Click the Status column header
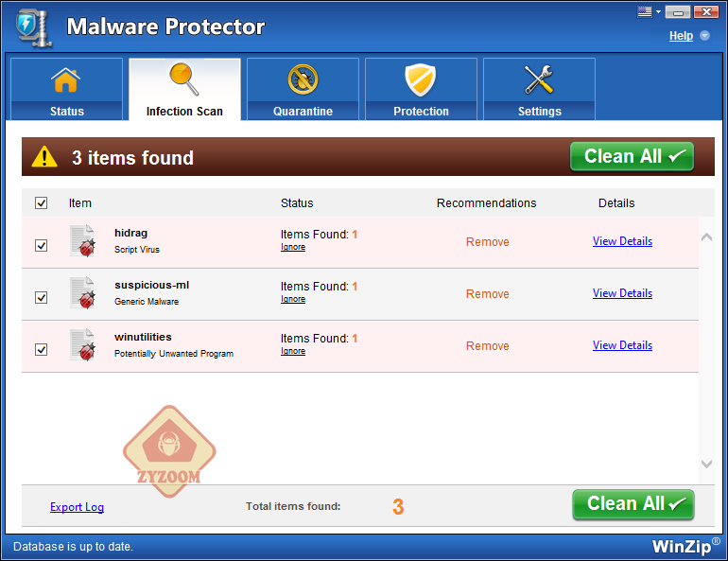Screen dimensions: 728x561 [x=297, y=203]
